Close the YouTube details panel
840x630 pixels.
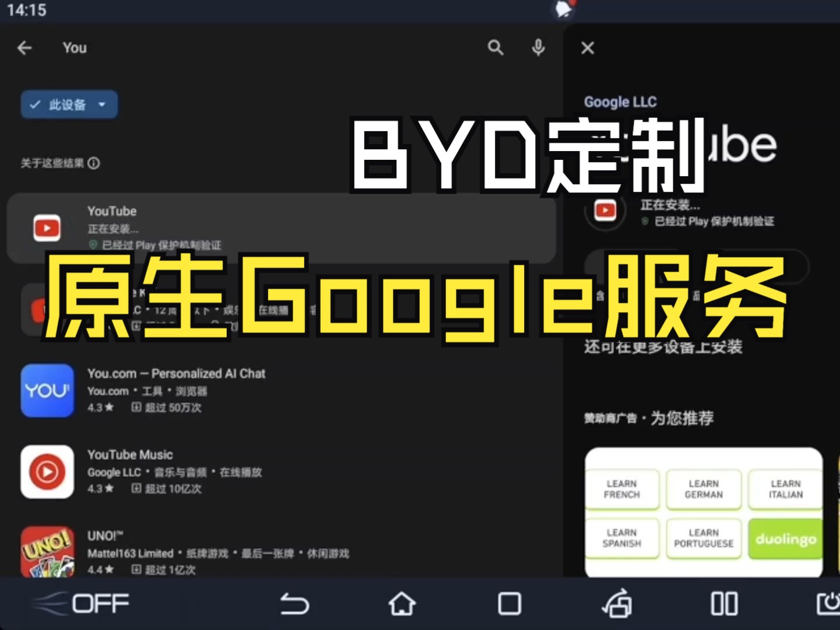pyautogui.click(x=588, y=48)
